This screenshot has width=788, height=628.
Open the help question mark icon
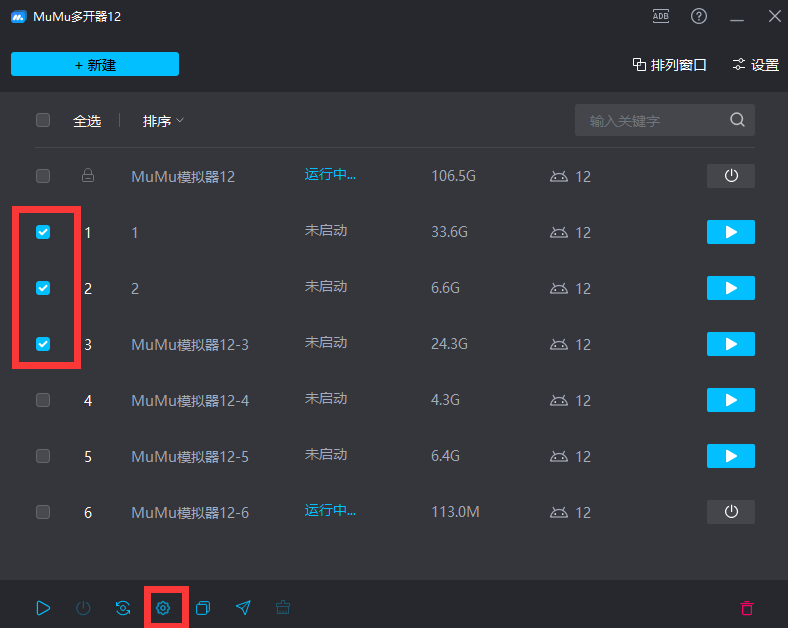click(x=699, y=17)
